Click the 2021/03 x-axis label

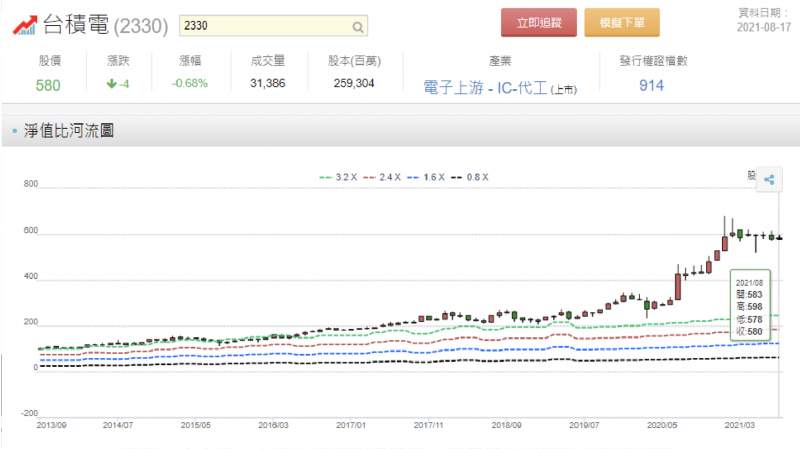click(740, 425)
